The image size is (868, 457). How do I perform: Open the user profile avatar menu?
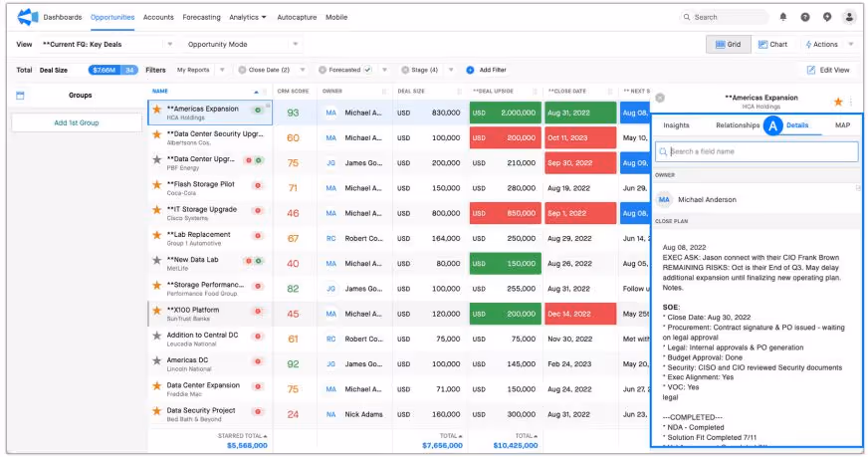point(849,17)
